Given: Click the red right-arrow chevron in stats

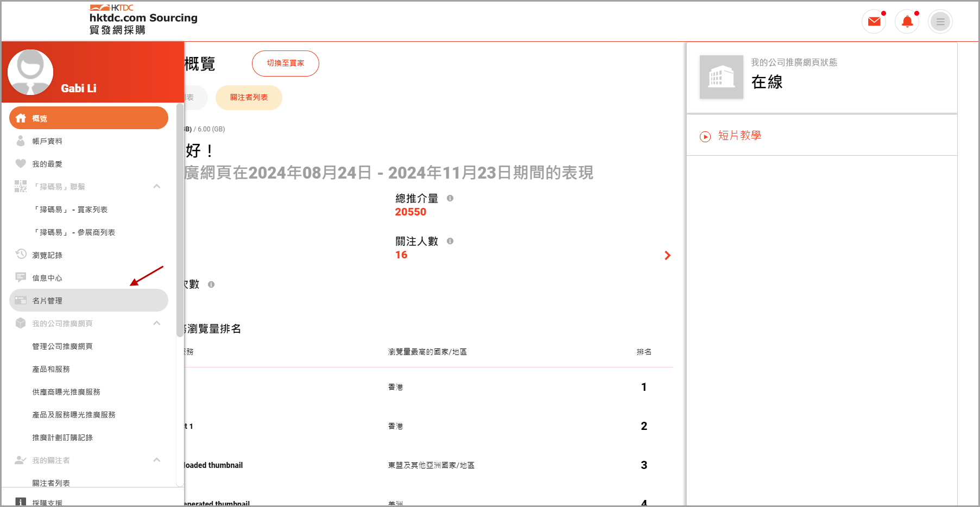Looking at the screenshot, I should pos(667,256).
